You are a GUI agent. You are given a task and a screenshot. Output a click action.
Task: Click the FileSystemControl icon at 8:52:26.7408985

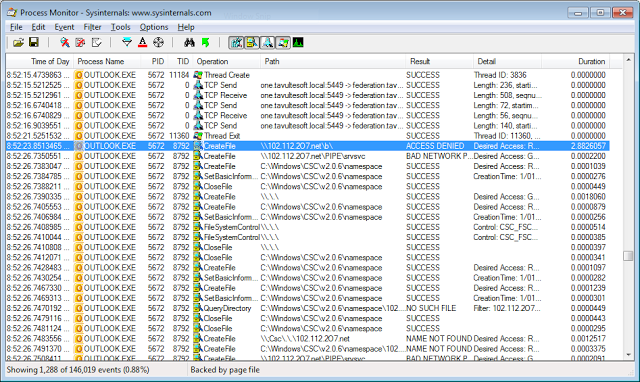coord(198,227)
